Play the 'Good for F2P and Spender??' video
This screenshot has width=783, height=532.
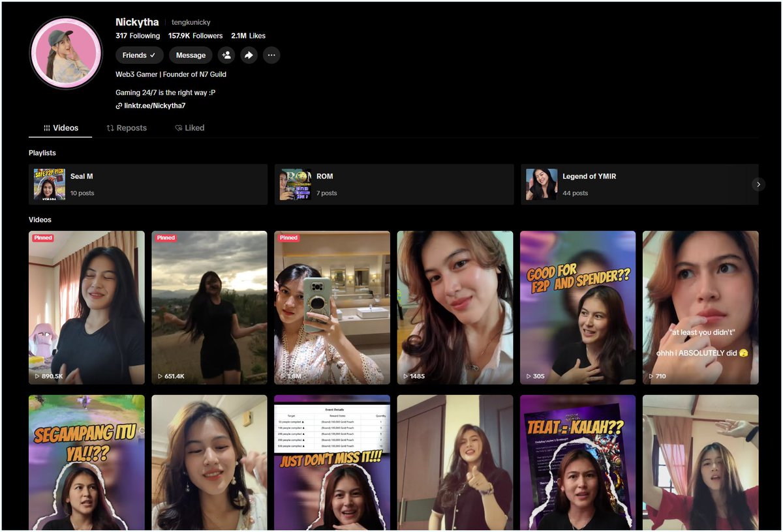tap(577, 308)
